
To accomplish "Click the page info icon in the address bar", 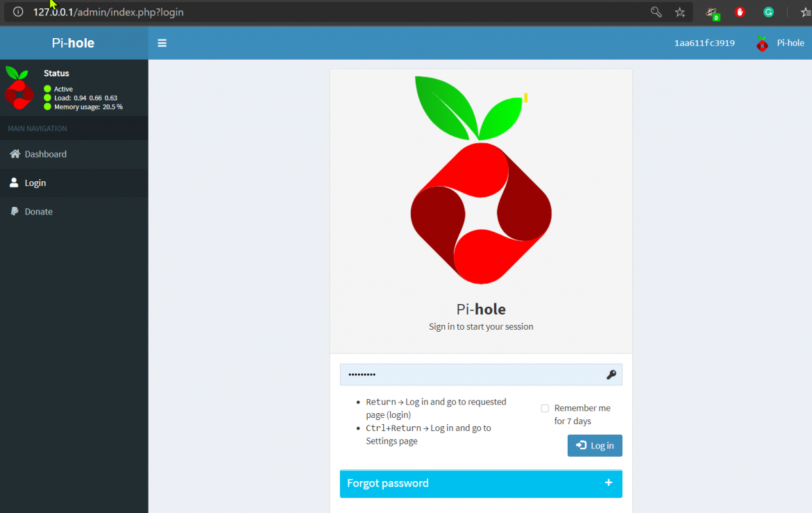I will coord(17,12).
